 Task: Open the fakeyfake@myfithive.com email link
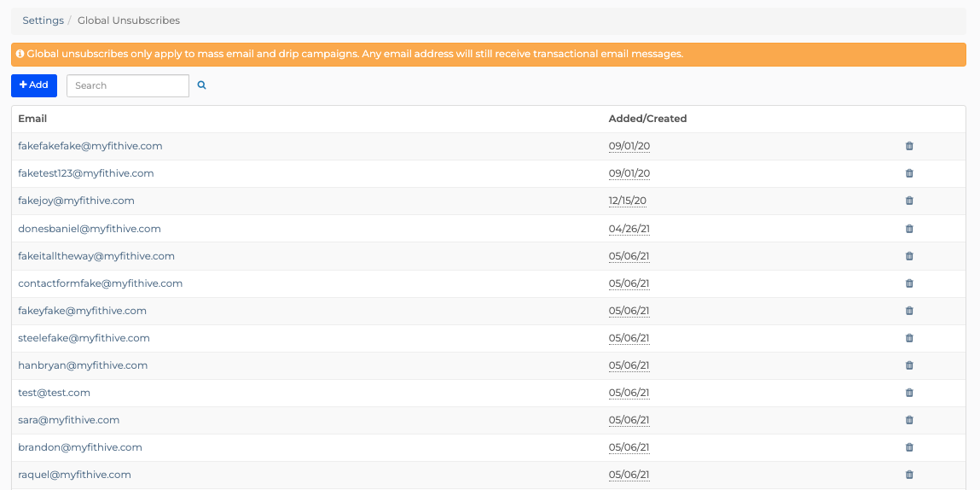coord(83,311)
